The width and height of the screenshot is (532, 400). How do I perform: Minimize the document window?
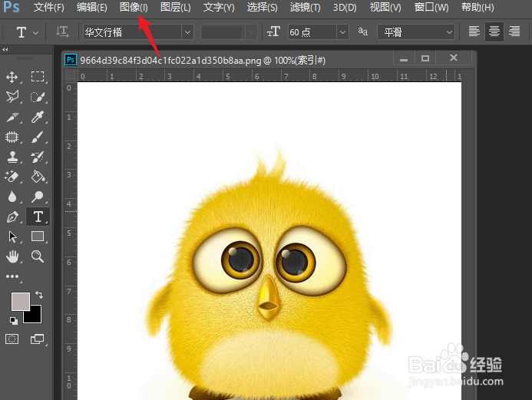[x=404, y=58]
